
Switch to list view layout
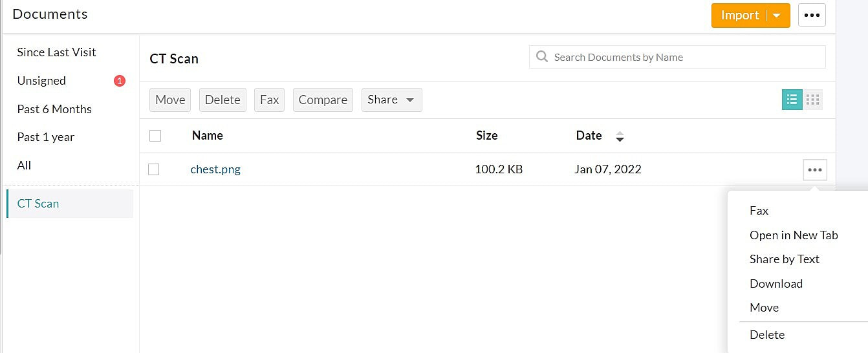pos(792,100)
